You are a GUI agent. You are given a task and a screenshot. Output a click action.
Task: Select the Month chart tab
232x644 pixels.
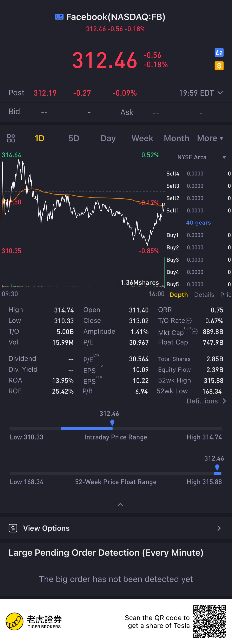176,138
